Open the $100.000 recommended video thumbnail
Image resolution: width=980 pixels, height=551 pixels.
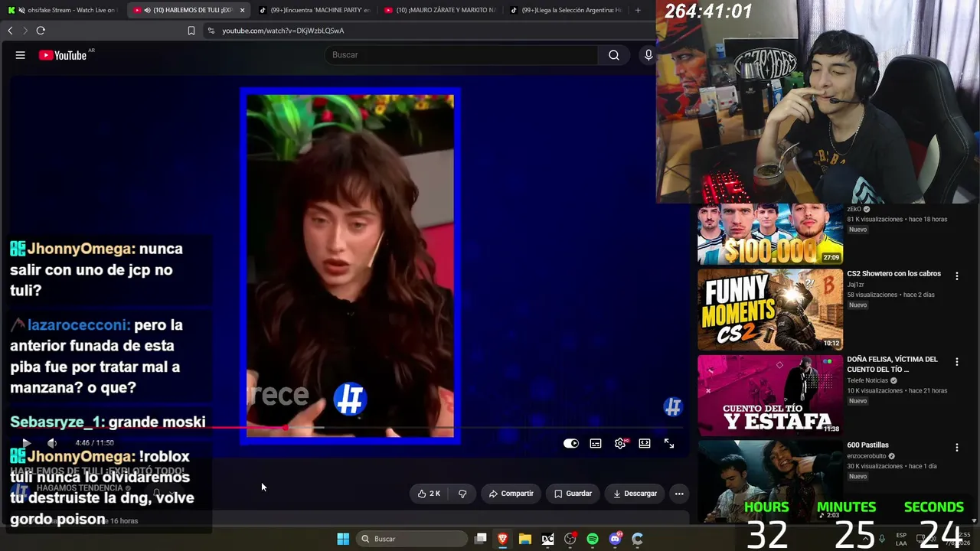pos(770,234)
